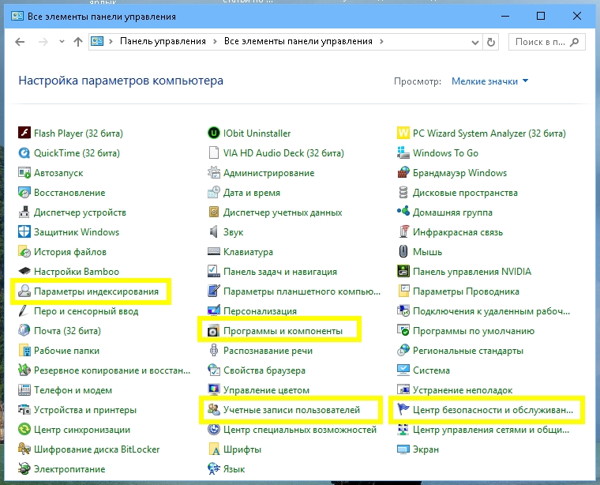Click the Домашняя группа icon
This screenshot has width=600, height=485.
(403, 212)
